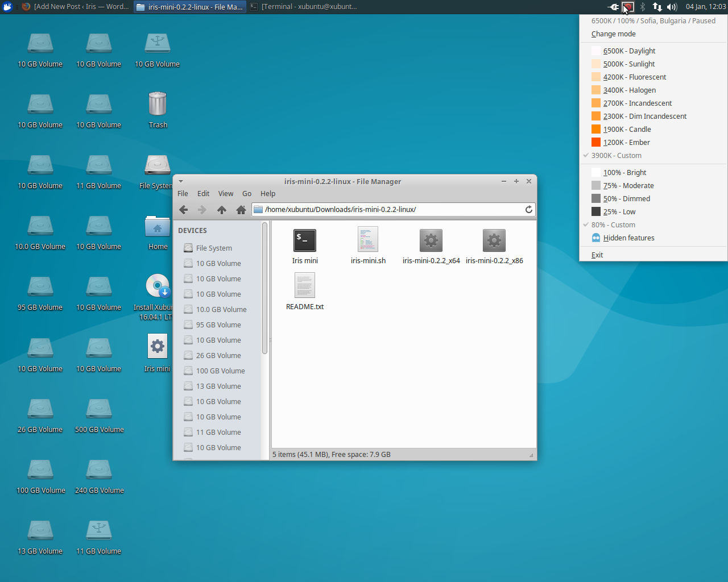728x582 pixels.
Task: Open Hidden features in Iris menu
Action: (653, 238)
